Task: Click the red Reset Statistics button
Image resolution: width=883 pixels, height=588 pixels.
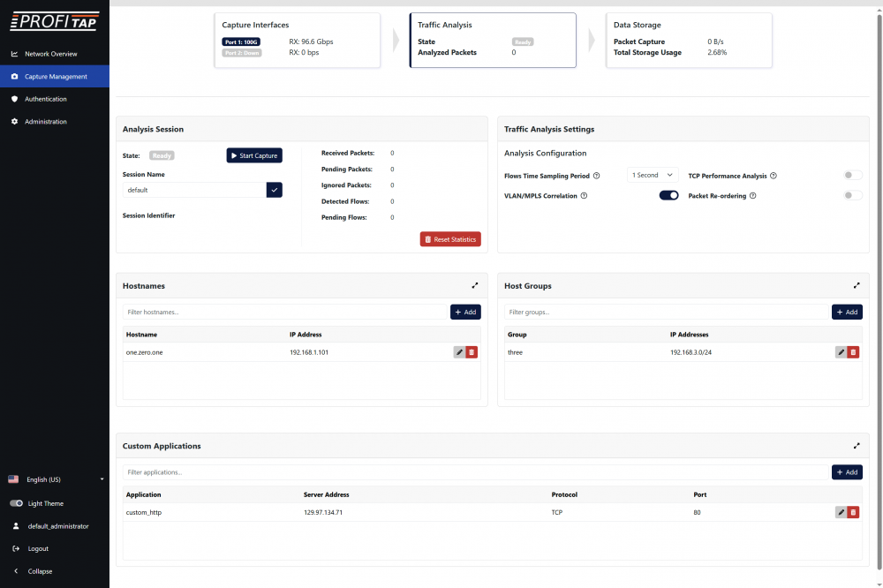Action: 450,239
